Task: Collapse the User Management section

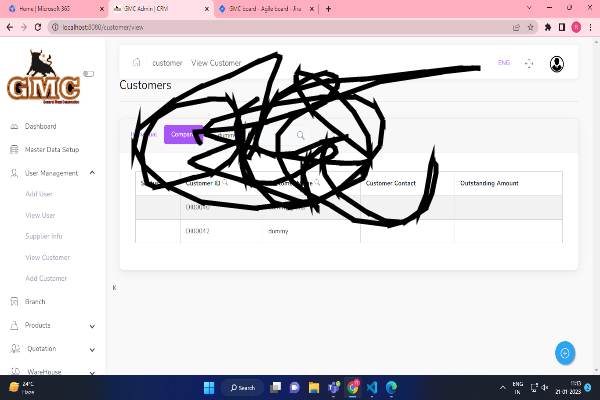Action: [92, 173]
